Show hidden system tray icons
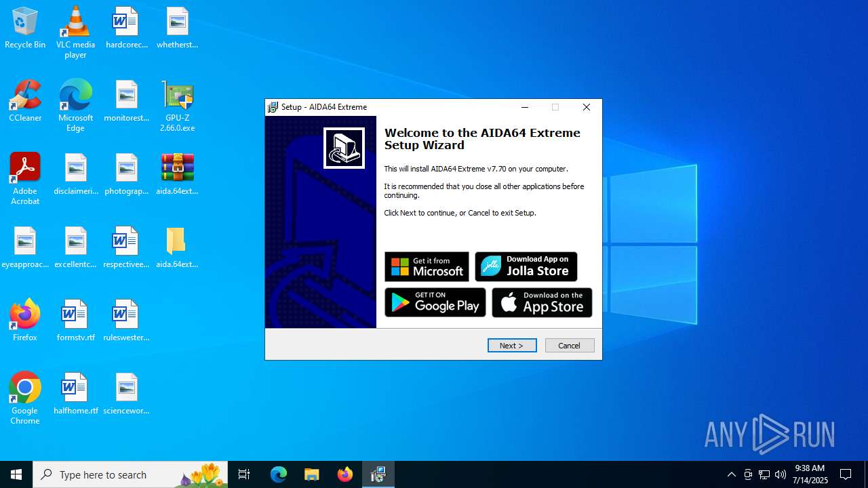Image resolution: width=868 pixels, height=488 pixels. click(732, 474)
